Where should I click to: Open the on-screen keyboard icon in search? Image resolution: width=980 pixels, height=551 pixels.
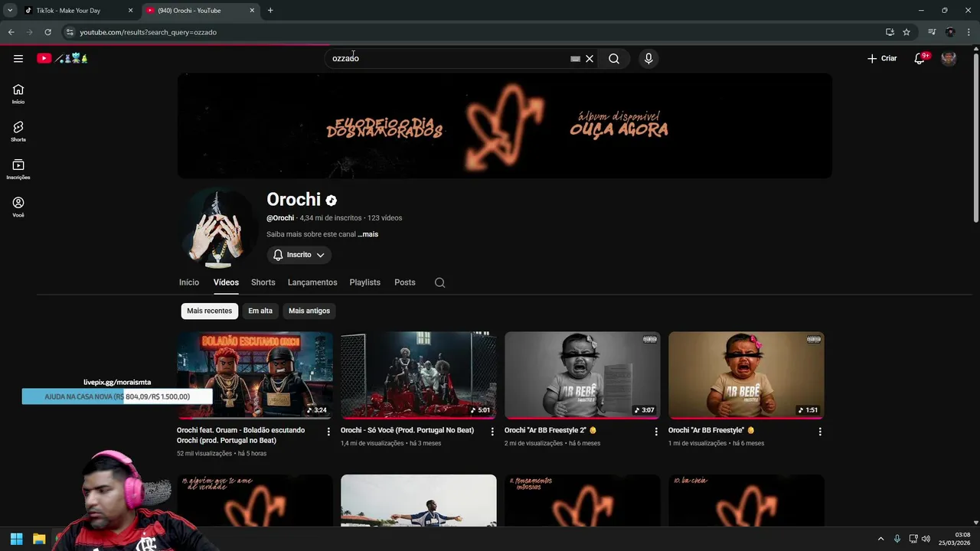pyautogui.click(x=575, y=58)
